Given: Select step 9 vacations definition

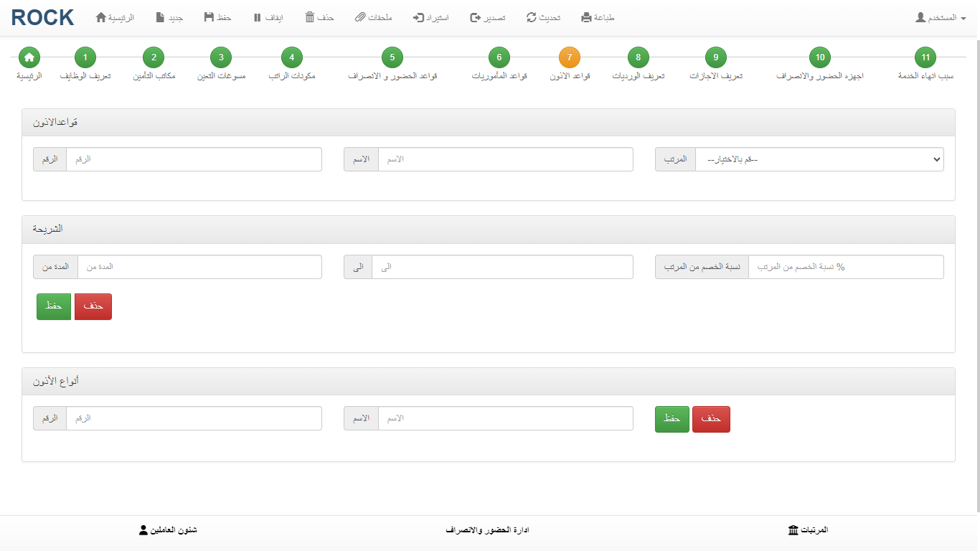Looking at the screenshot, I should (x=715, y=57).
